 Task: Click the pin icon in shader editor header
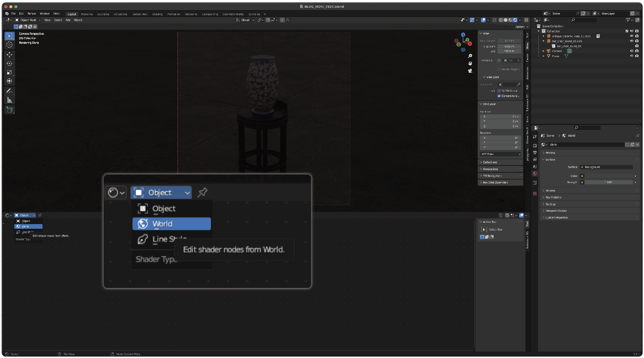pyautogui.click(x=40, y=215)
